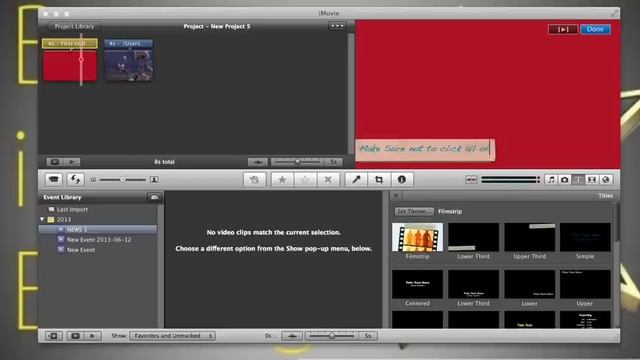
Task: Open the project options ellipsis button
Action: pyautogui.click(x=337, y=26)
